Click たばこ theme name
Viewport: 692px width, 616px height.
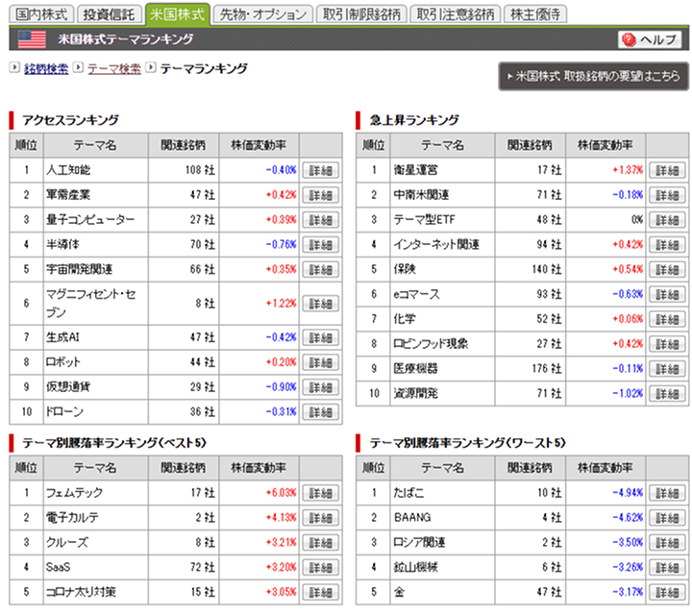coord(408,492)
